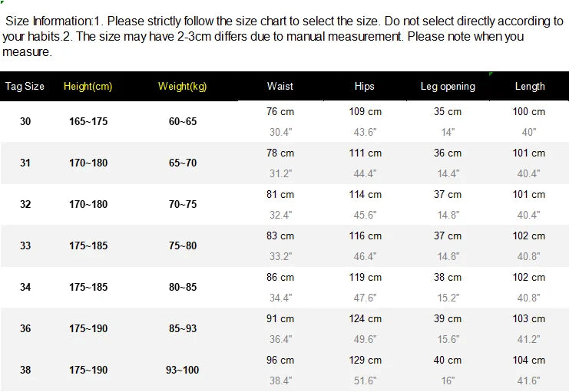This screenshot has width=569, height=392.
Task: Click the Leg opening column header
Action: [x=448, y=87]
